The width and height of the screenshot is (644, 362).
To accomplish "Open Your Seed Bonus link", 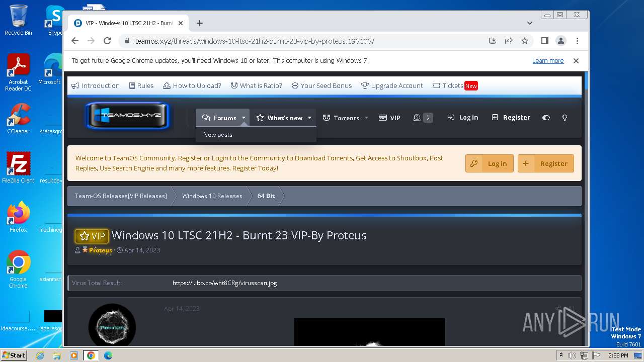I will point(321,85).
